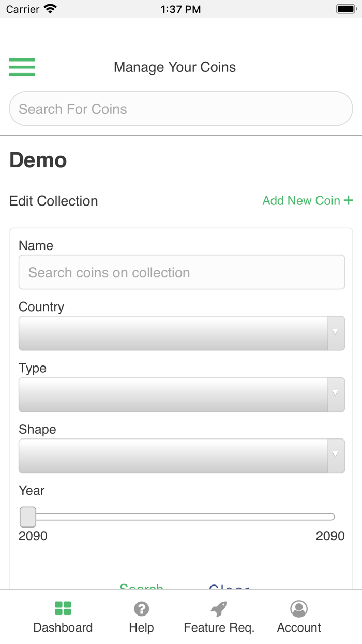Click the Add New Coin link
Viewport: 362px width, 644px height.
click(301, 200)
